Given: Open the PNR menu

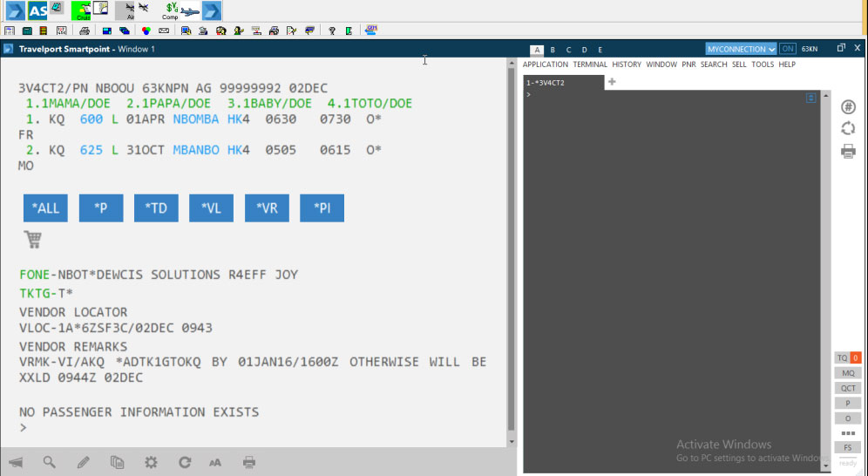Looking at the screenshot, I should pos(688,65).
